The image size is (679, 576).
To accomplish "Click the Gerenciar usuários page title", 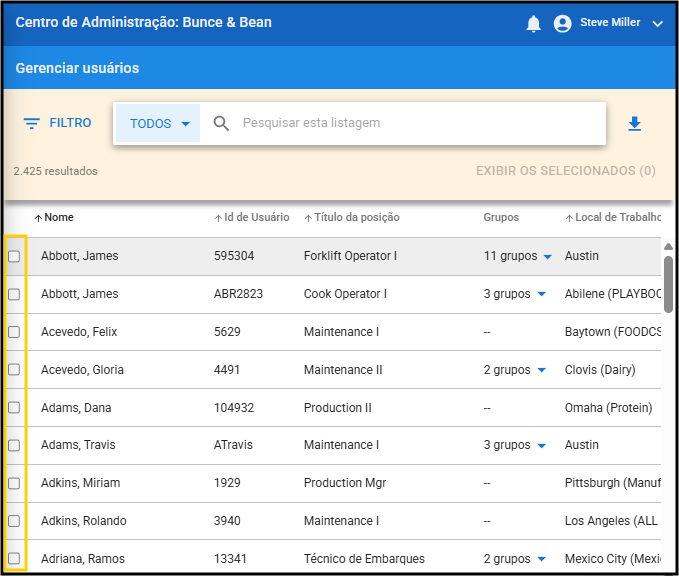I will 77,69.
